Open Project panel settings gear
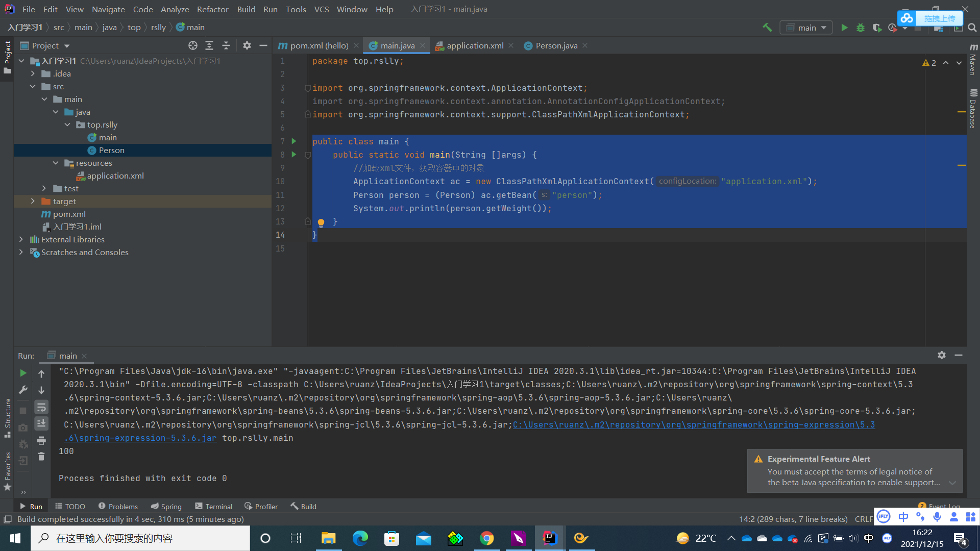This screenshot has height=551, width=980. [x=247, y=45]
